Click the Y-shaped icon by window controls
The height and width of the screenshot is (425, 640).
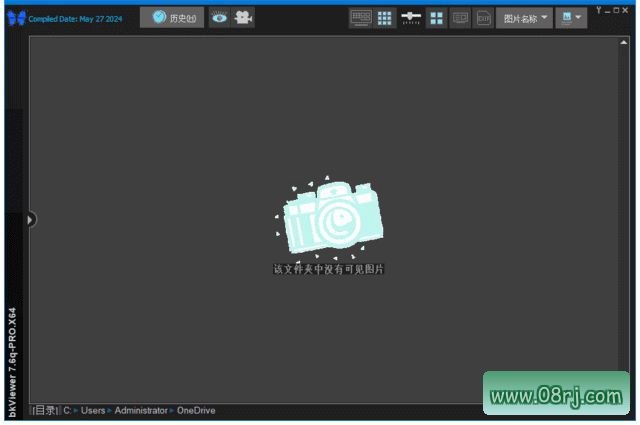598,10
